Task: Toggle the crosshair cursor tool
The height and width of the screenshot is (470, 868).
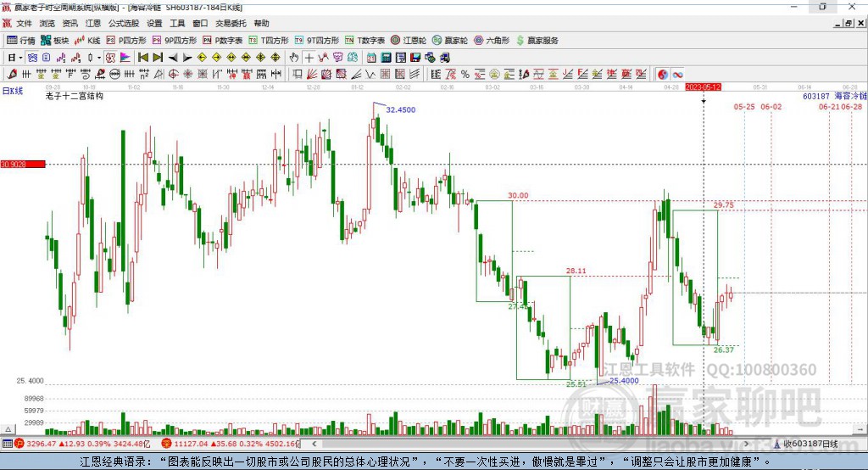Action: tap(309, 58)
